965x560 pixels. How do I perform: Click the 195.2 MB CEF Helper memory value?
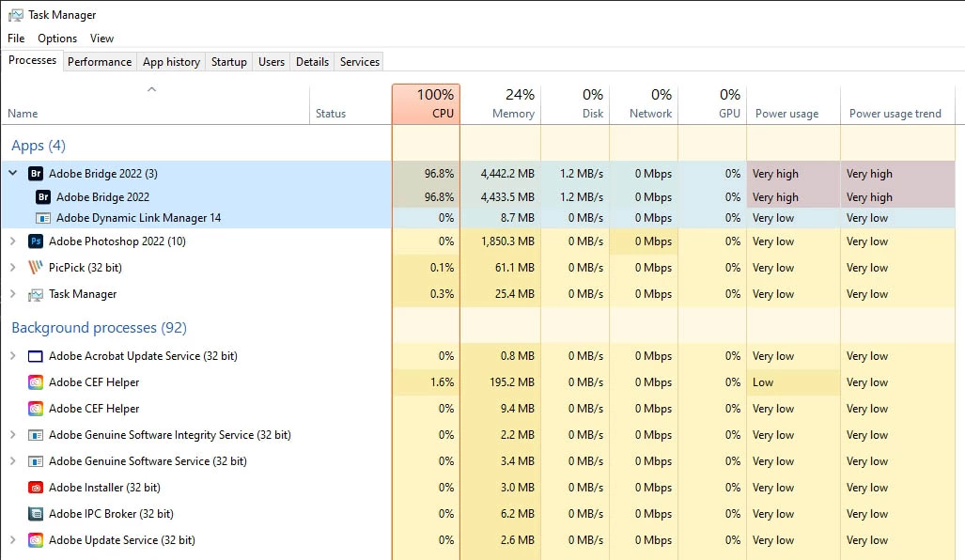(x=512, y=382)
